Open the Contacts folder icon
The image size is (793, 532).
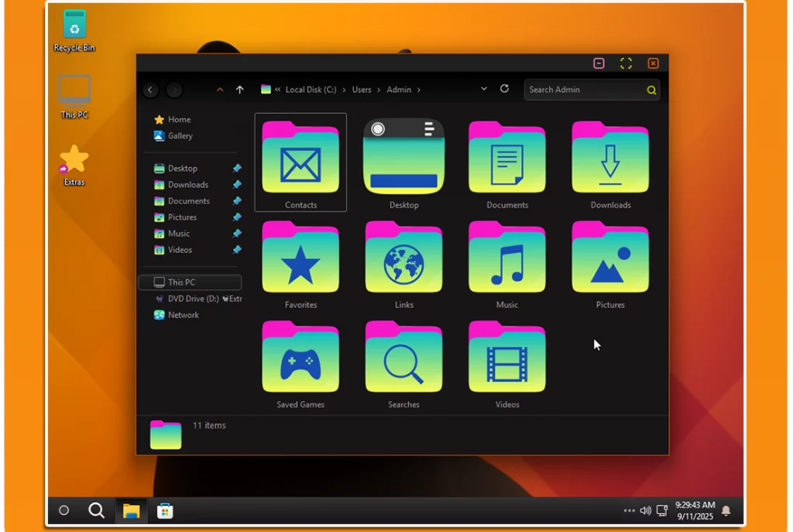click(x=300, y=158)
